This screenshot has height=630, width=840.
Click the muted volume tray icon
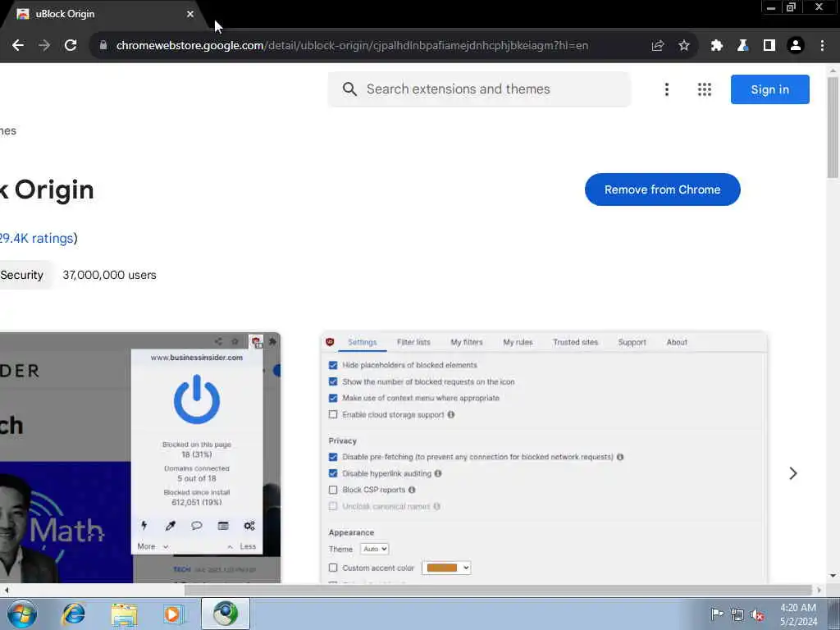(758, 615)
